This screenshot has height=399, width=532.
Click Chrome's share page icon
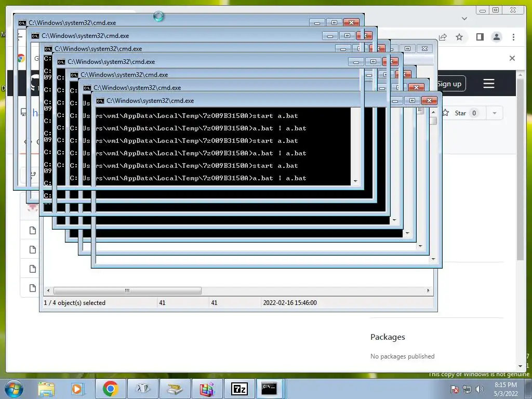coord(443,37)
